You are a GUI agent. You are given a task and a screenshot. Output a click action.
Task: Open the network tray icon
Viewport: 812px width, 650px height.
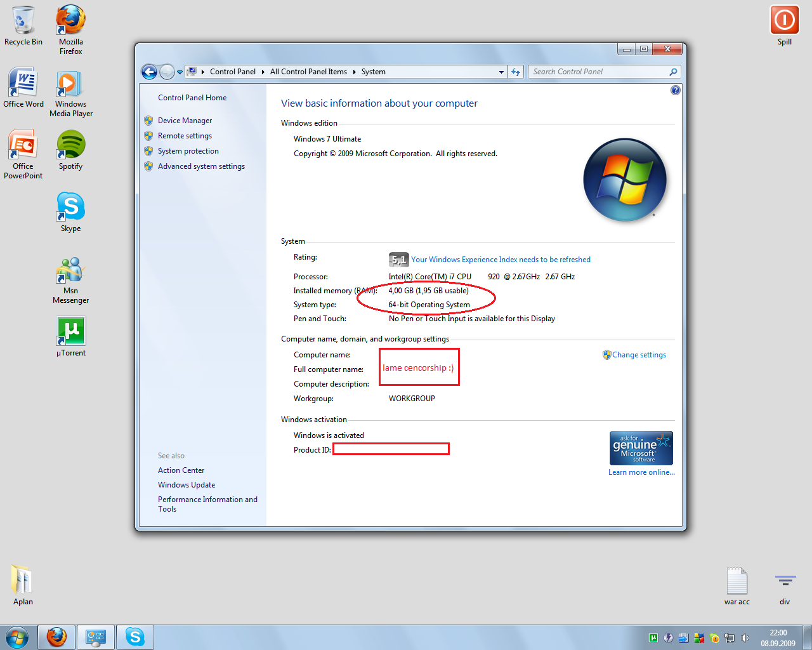click(730, 638)
